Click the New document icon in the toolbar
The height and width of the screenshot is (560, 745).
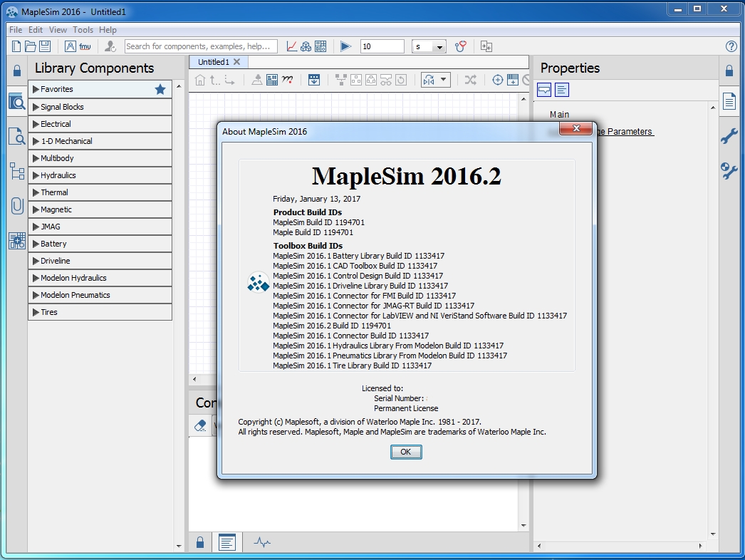coord(16,46)
